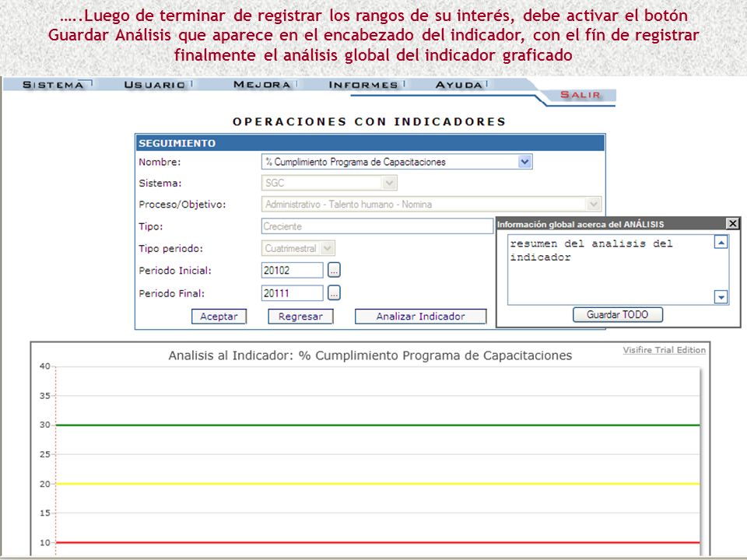The image size is (747, 560).
Task: Open the Usuario menu
Action: (155, 85)
